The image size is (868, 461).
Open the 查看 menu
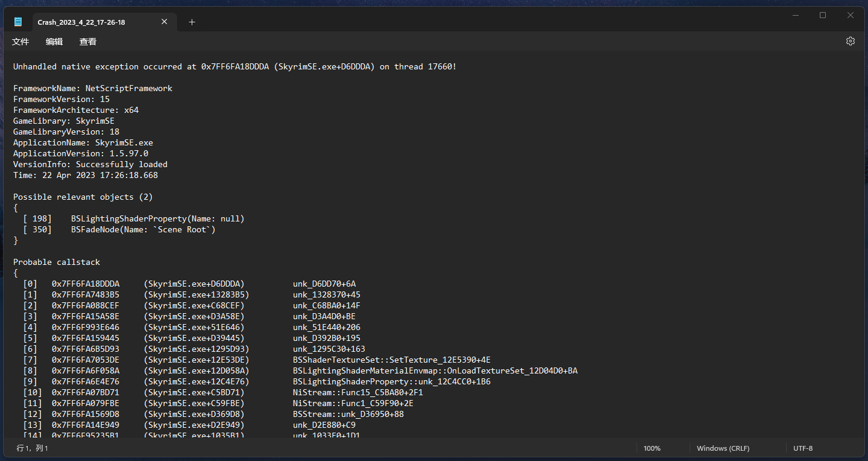point(88,42)
